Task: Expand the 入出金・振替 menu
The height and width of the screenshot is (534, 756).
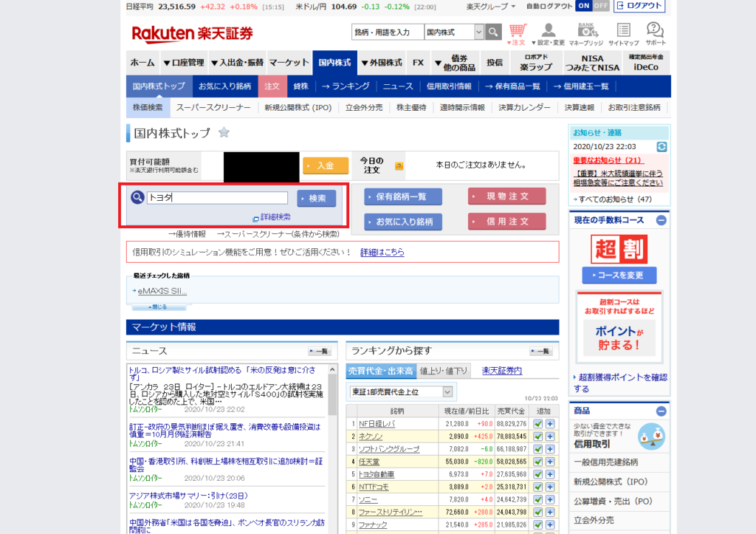Action: pos(237,63)
